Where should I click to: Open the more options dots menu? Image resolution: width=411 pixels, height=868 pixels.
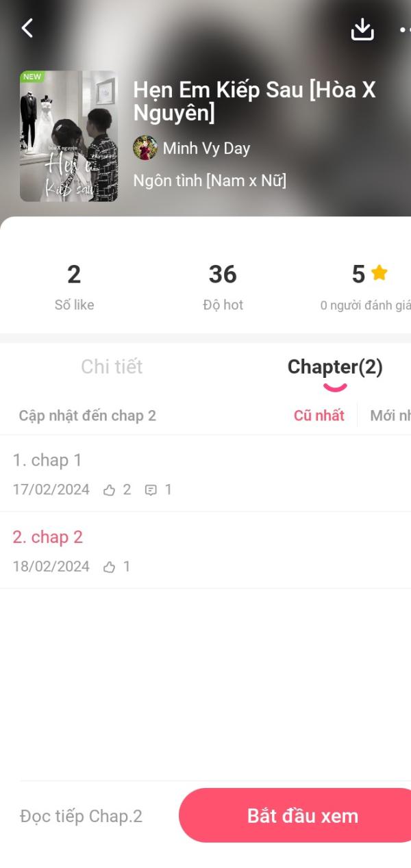(x=405, y=29)
